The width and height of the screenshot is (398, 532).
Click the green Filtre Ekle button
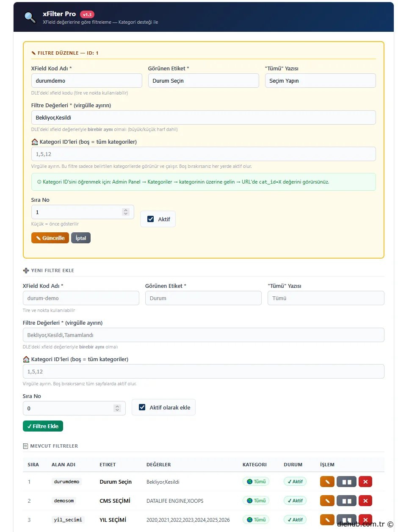tap(43, 426)
